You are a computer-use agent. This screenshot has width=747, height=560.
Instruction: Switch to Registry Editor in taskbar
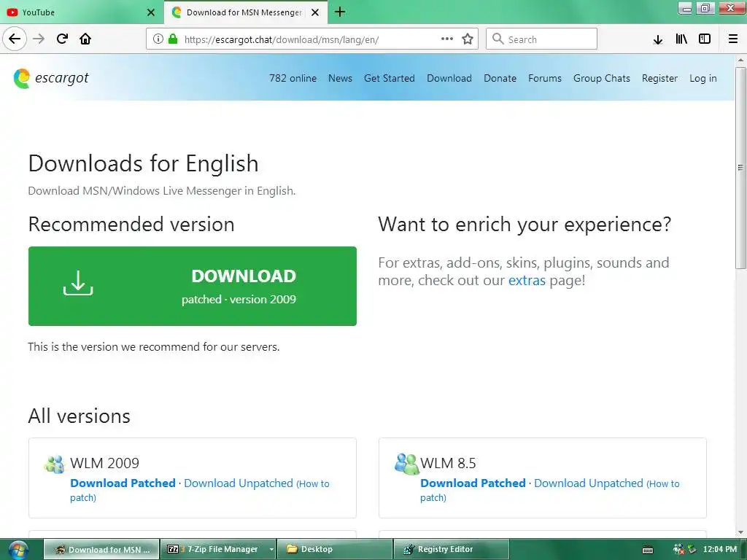[451, 550]
